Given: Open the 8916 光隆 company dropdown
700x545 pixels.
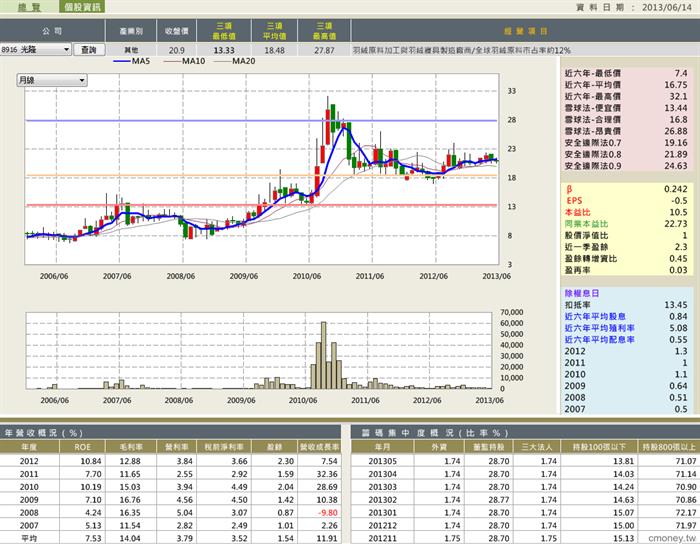Looking at the screenshot, I should pos(36,50).
